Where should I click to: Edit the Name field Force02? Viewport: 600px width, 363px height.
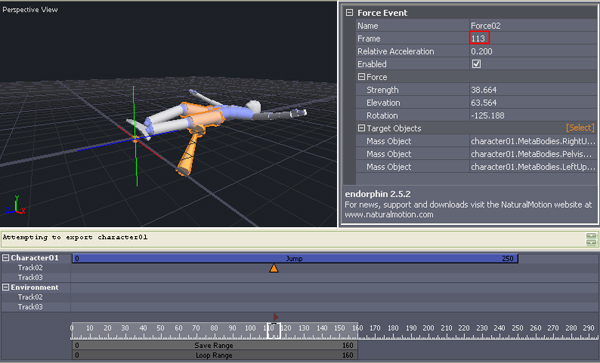point(533,26)
